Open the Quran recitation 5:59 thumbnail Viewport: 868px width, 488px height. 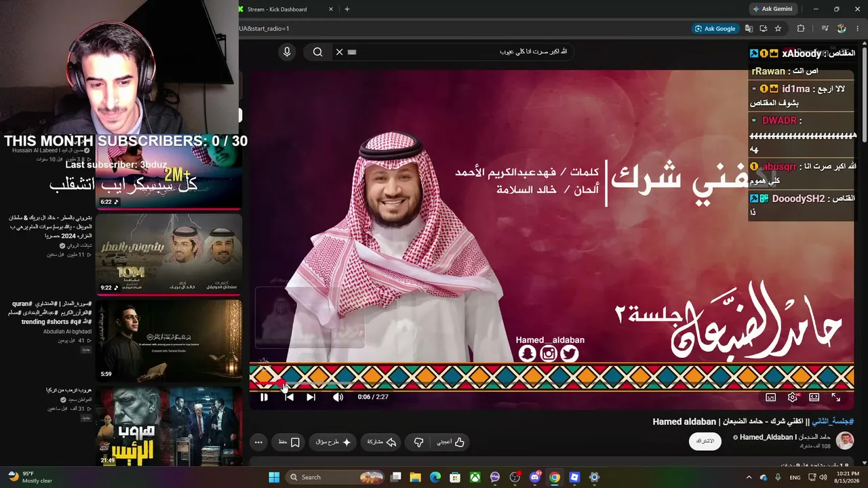click(169, 340)
